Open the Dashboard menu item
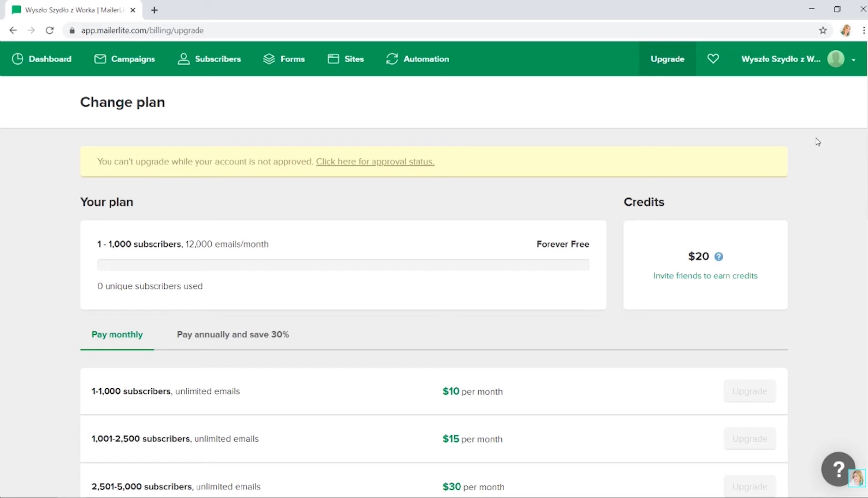This screenshot has height=498, width=868. 42,59
